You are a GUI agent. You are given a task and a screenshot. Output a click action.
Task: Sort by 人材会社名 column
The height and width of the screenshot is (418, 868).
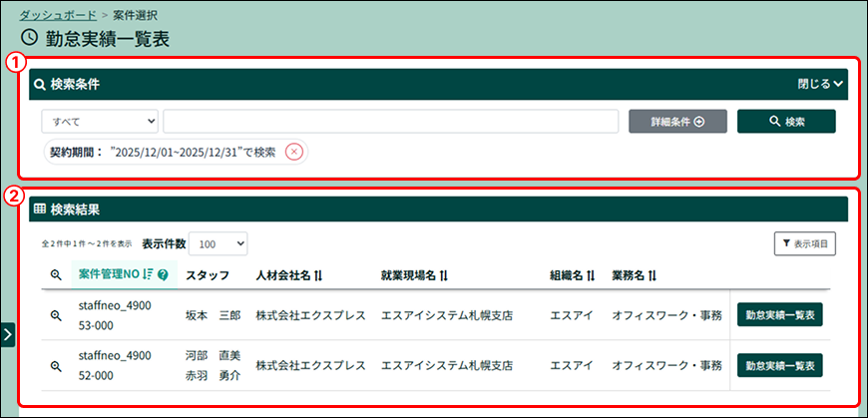click(317, 275)
